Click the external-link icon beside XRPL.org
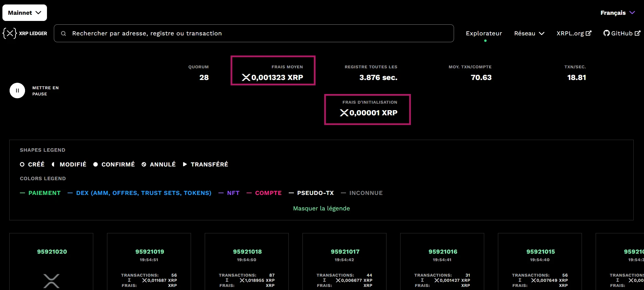The image size is (644, 290). 588,33
